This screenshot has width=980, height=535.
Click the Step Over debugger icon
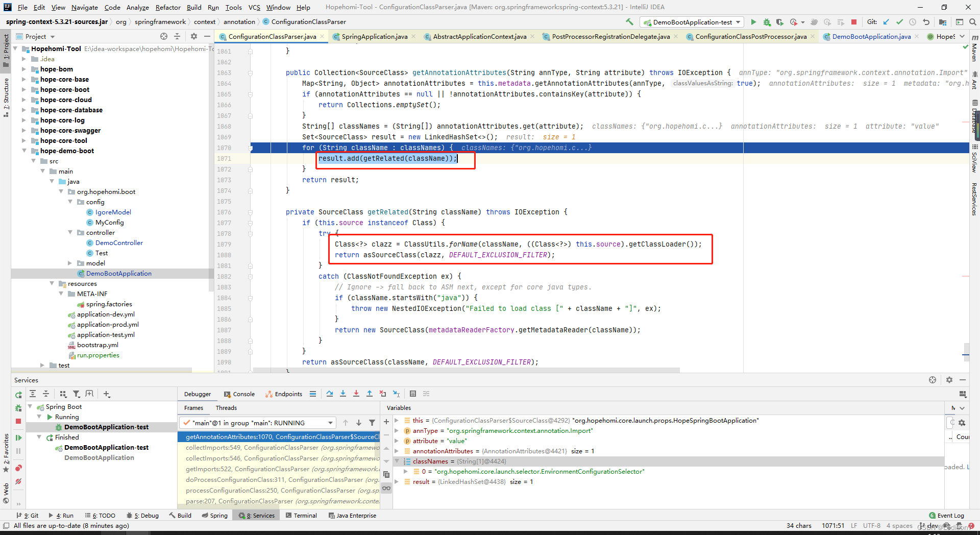click(x=330, y=394)
